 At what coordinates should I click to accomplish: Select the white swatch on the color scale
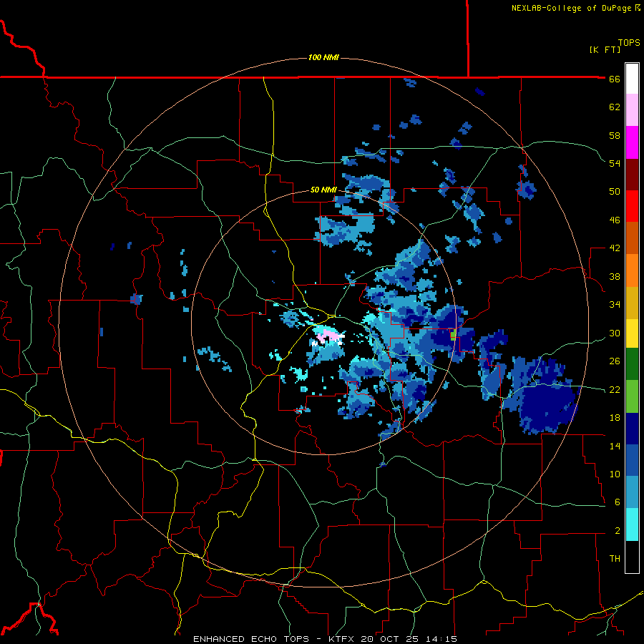tap(632, 79)
